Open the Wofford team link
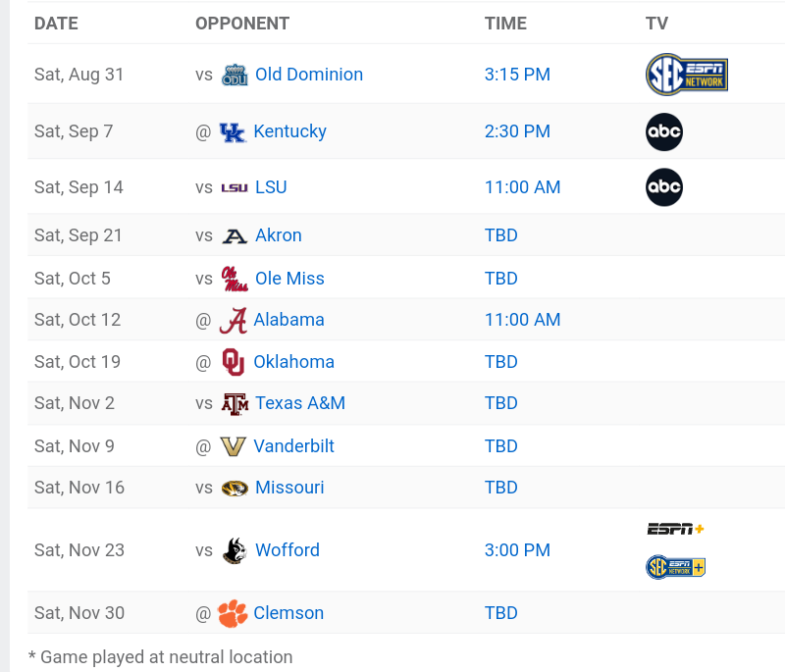785x672 pixels. [288, 550]
